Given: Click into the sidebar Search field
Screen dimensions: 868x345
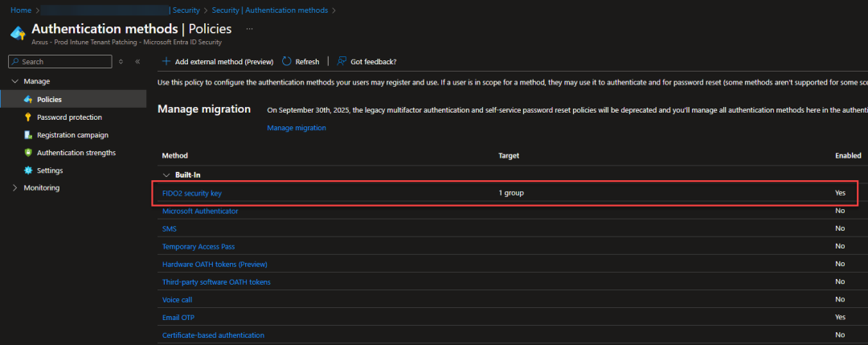Looking at the screenshot, I should 60,61.
